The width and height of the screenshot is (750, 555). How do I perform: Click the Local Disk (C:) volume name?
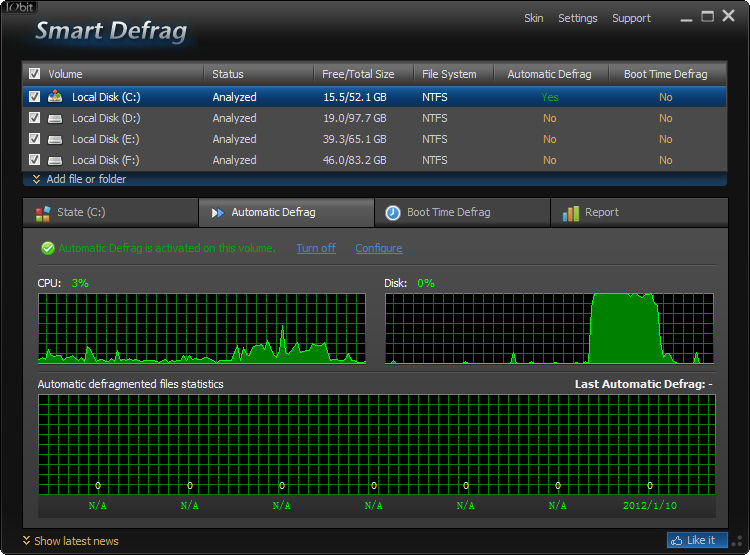[x=106, y=97]
